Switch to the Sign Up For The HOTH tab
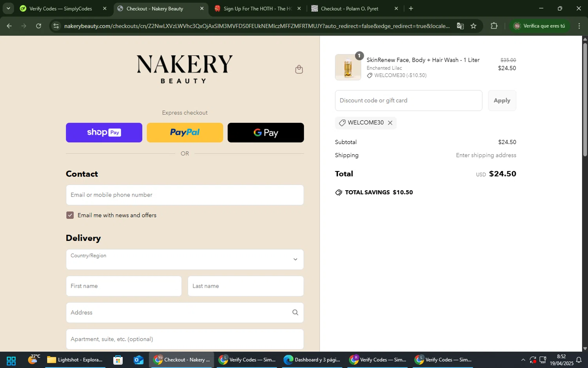Image resolution: width=588 pixels, height=368 pixels. tap(258, 8)
